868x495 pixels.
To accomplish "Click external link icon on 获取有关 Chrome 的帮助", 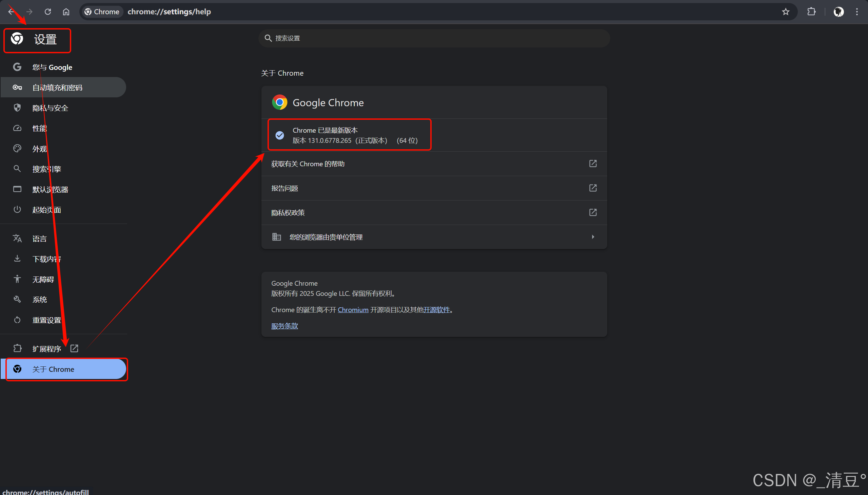I will pos(593,164).
